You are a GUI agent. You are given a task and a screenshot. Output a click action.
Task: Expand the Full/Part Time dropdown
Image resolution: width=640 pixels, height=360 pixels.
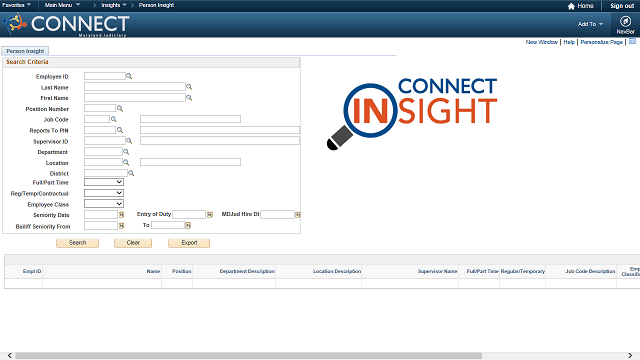click(104, 182)
